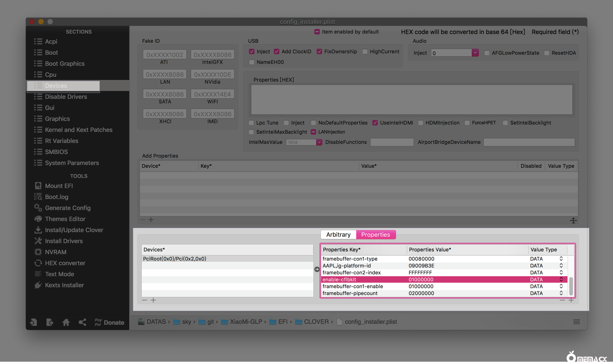Screen dimensions: 613x364
Task: Enable the HighCurrent USB checkbox
Action: (365, 51)
